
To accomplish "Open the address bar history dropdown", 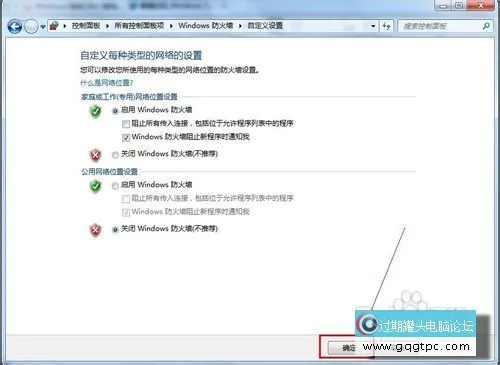I will click(373, 26).
